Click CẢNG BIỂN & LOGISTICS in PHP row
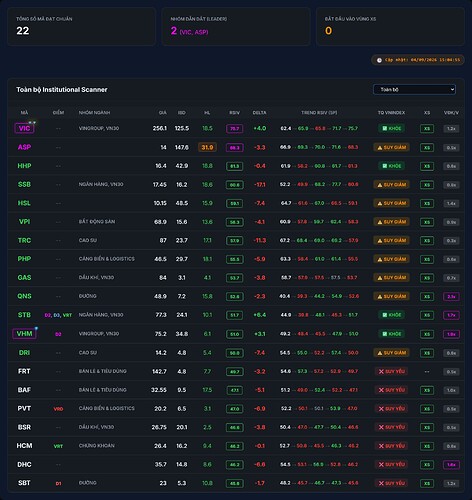The width and height of the screenshot is (472, 500). 107,259
